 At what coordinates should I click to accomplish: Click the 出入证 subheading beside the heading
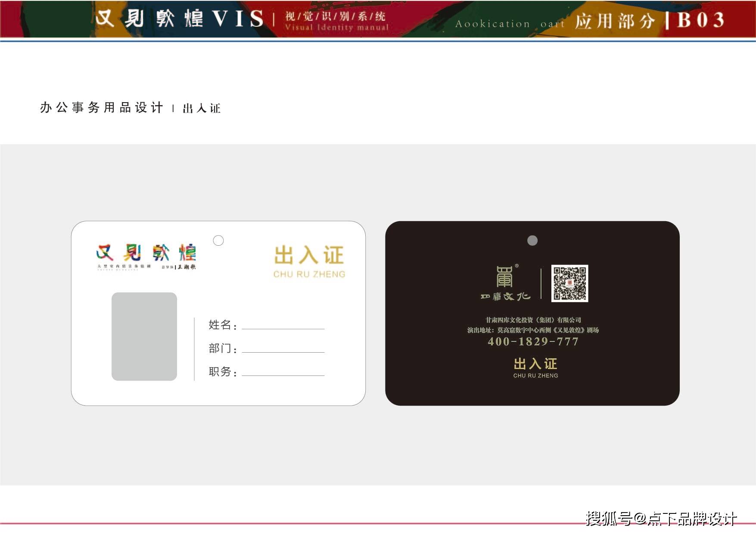(x=202, y=108)
